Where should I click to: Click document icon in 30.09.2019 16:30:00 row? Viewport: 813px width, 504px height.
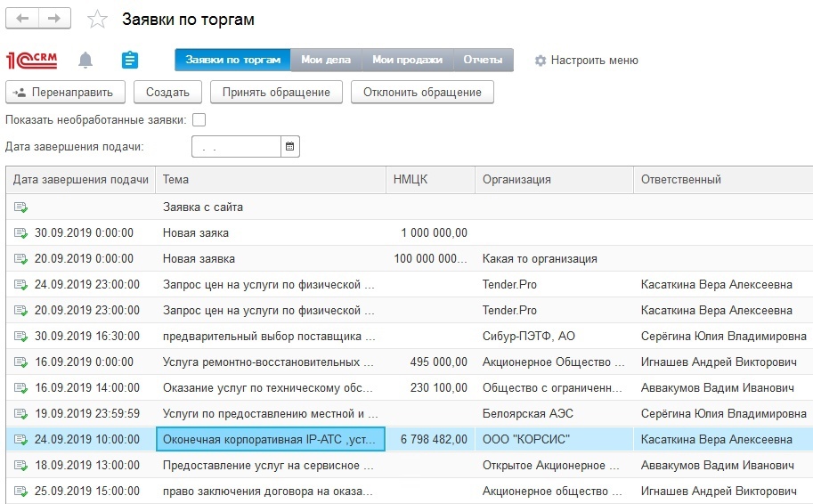20,337
